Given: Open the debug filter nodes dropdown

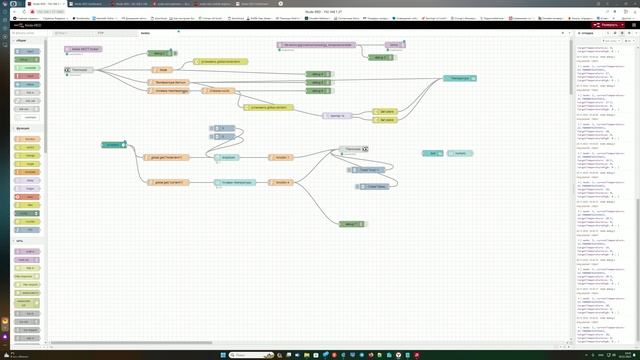Looking at the screenshot, I should click(611, 41).
